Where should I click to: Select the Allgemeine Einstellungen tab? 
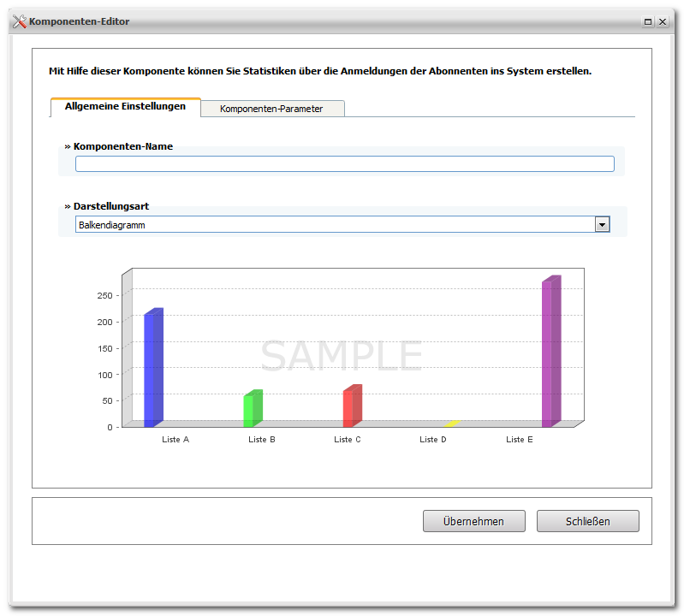coord(125,107)
